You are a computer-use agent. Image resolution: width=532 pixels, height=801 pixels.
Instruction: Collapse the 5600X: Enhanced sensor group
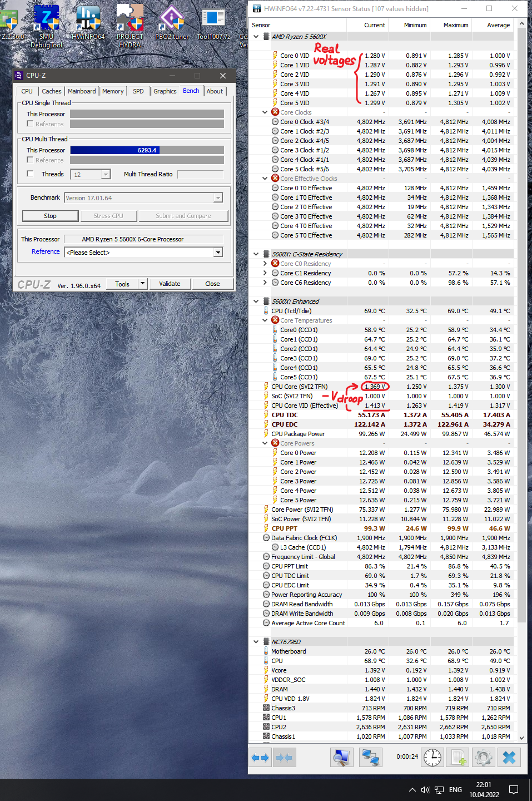click(x=256, y=301)
